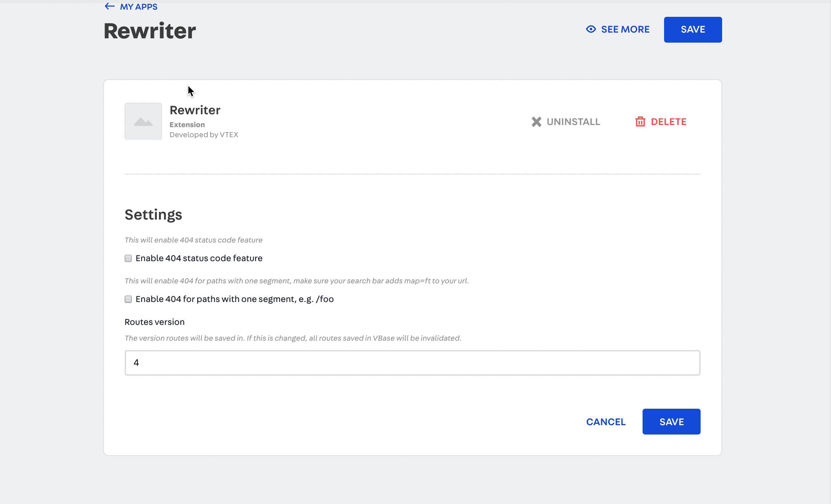The height and width of the screenshot is (504, 831).
Task: Click the 'Routes version' label
Action: pyautogui.click(x=155, y=322)
